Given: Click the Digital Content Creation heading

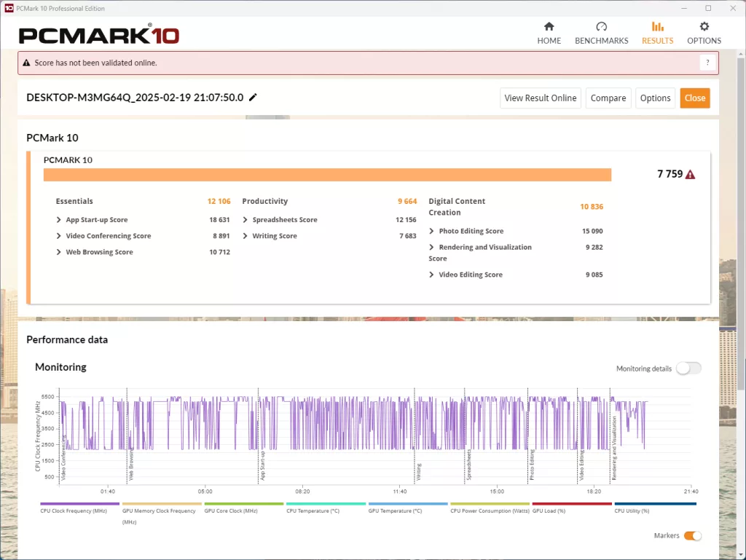Looking at the screenshot, I should [x=457, y=207].
